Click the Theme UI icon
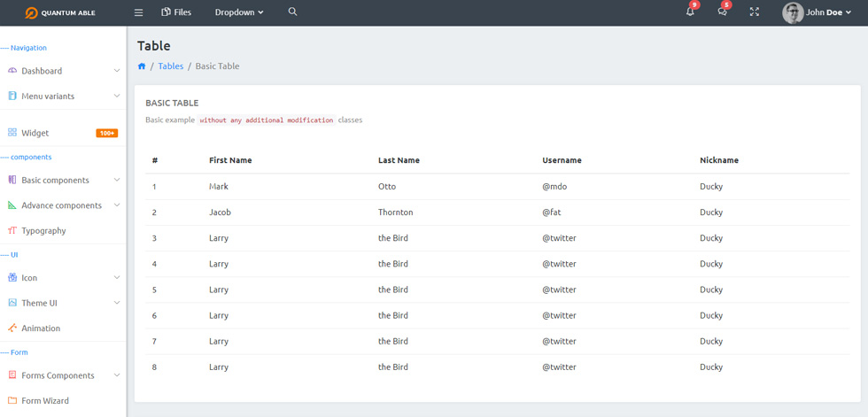The width and height of the screenshot is (868, 417). [12, 303]
